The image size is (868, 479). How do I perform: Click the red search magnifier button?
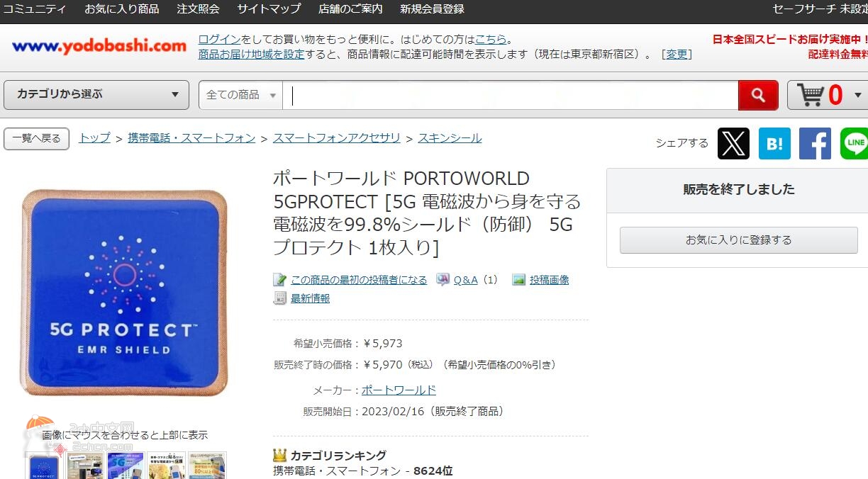click(758, 95)
